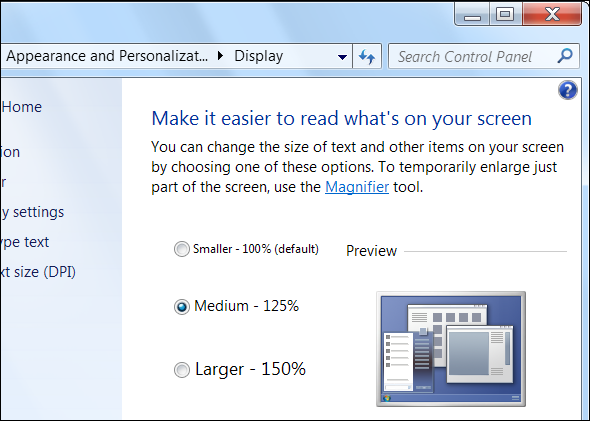Click Appearance and Personalization breadcrumb
The width and height of the screenshot is (590, 421).
pyautogui.click(x=107, y=56)
